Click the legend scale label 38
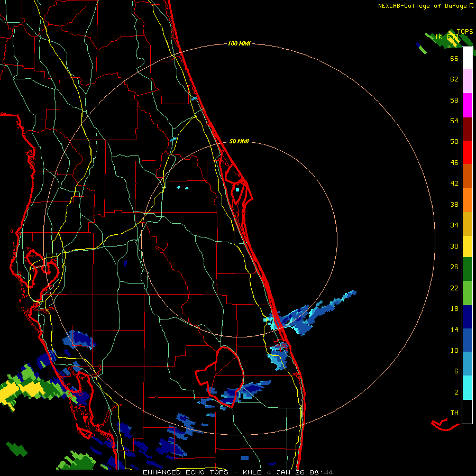 (454, 205)
